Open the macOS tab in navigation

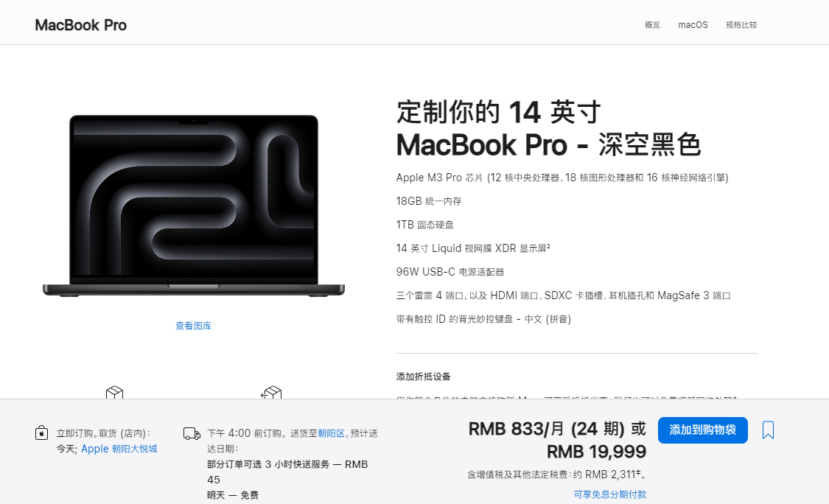[x=693, y=25]
